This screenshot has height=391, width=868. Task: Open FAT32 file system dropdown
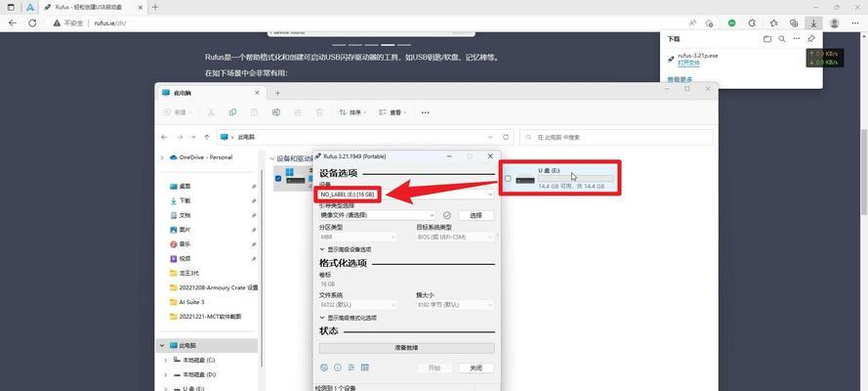[x=357, y=305]
